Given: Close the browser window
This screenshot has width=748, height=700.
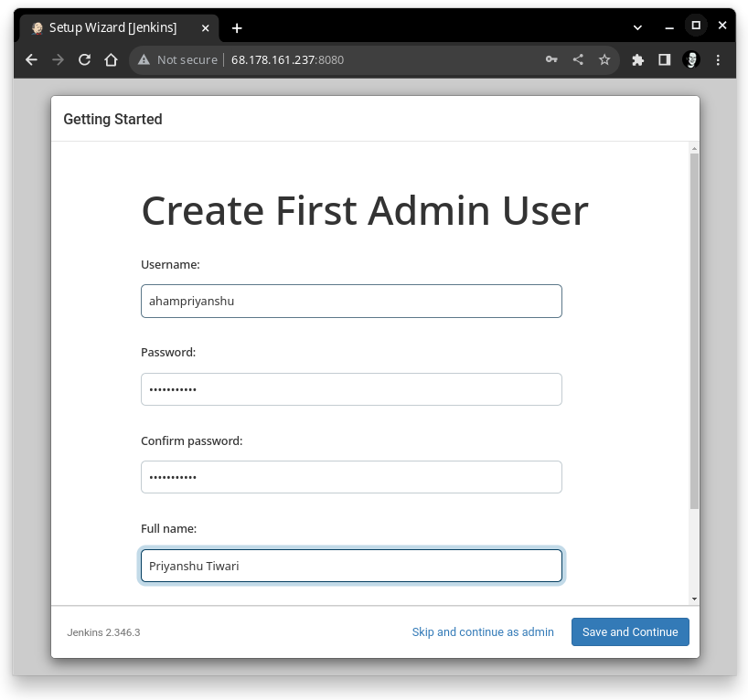Looking at the screenshot, I should [722, 26].
